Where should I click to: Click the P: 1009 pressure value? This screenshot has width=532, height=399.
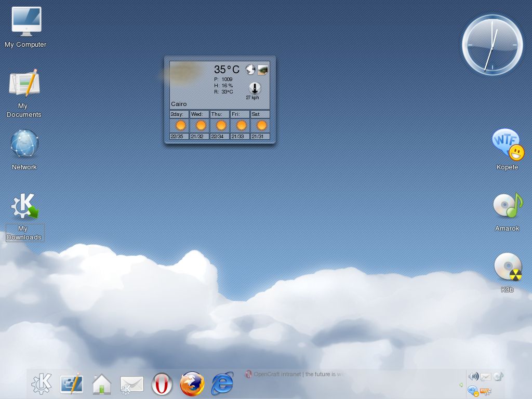click(x=223, y=79)
